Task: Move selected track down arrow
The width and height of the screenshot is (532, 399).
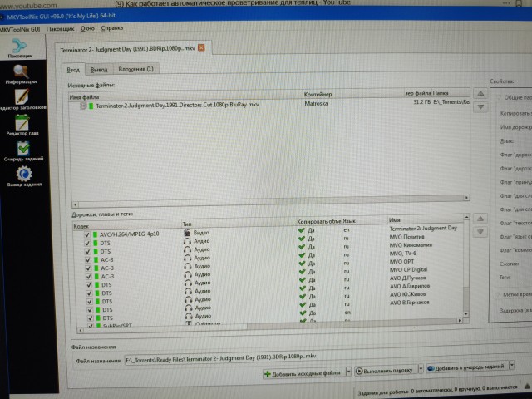Action: [x=480, y=232]
